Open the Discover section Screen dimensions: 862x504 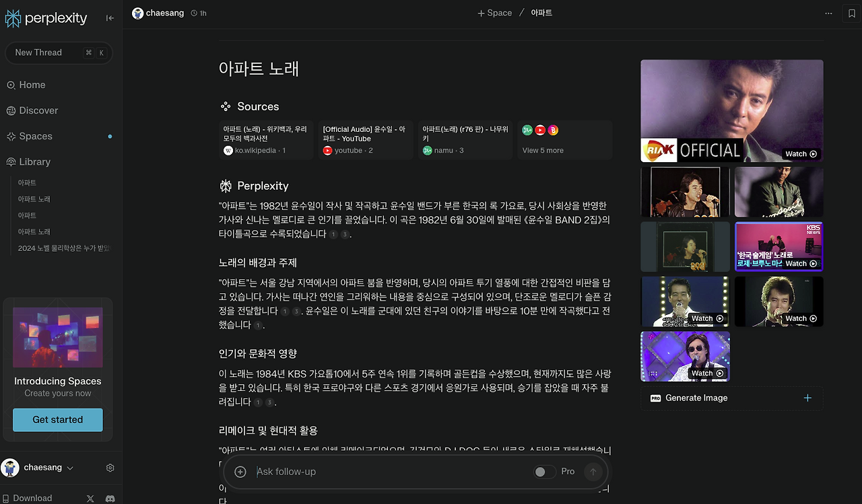point(32,110)
